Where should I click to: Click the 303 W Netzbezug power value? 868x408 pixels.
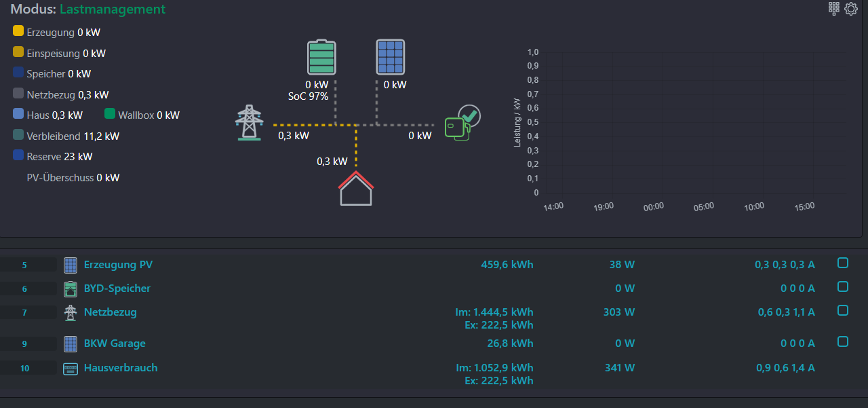[x=619, y=312]
